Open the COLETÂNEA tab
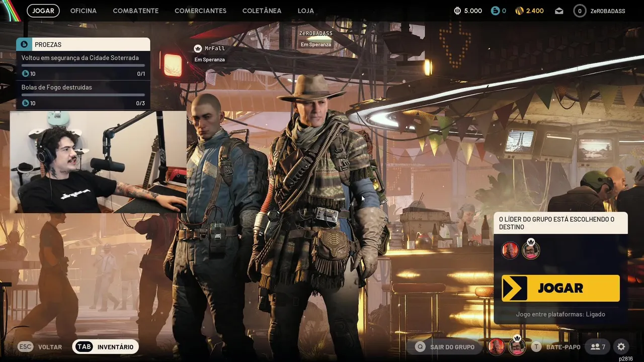644x362 pixels. (262, 11)
